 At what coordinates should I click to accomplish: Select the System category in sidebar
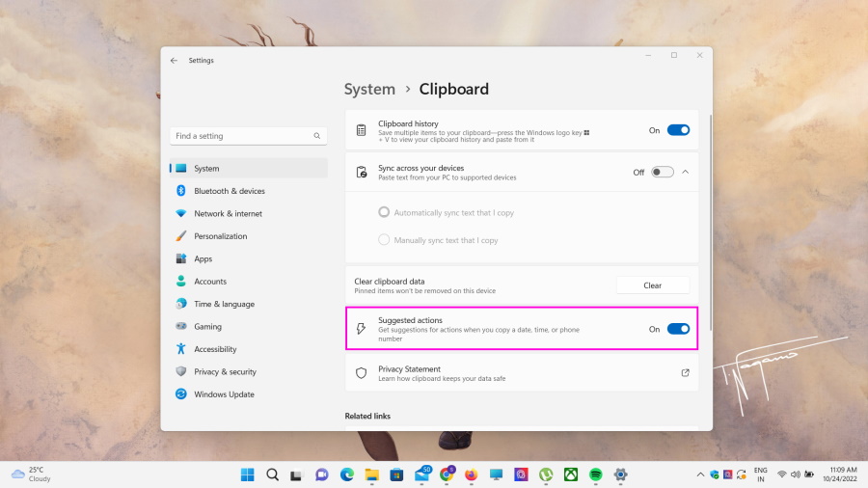click(x=249, y=168)
